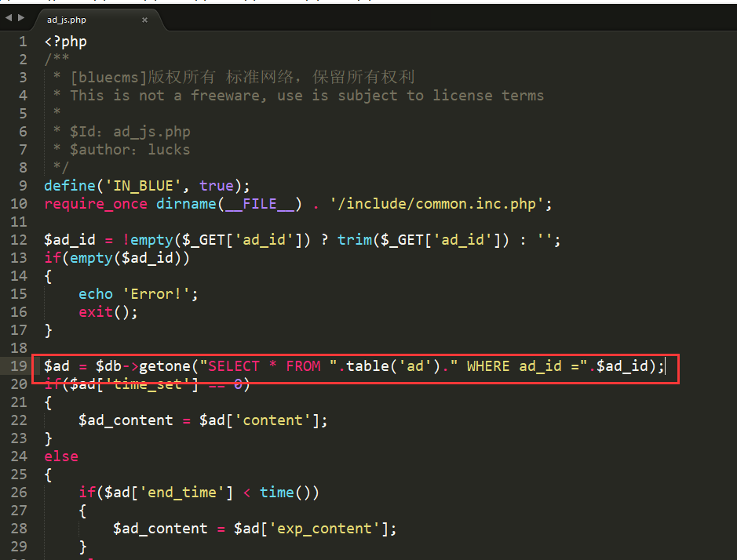Click line number 1 in gutter

click(23, 42)
